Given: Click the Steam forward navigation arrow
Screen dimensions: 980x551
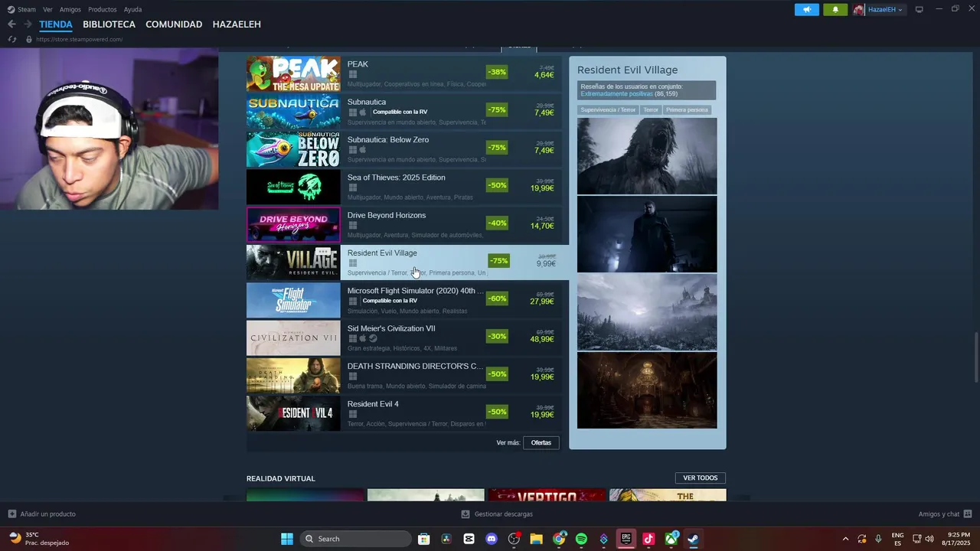Looking at the screenshot, I should (28, 24).
